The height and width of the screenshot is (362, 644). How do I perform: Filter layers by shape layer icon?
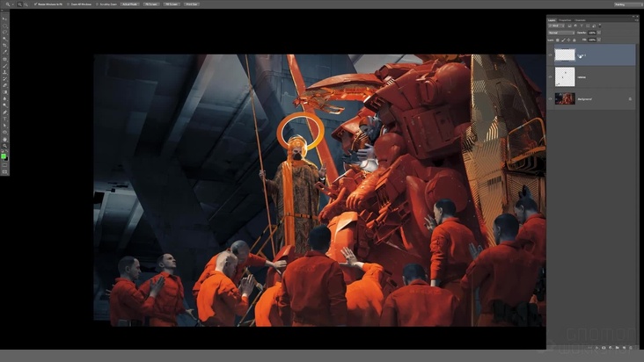(x=588, y=25)
